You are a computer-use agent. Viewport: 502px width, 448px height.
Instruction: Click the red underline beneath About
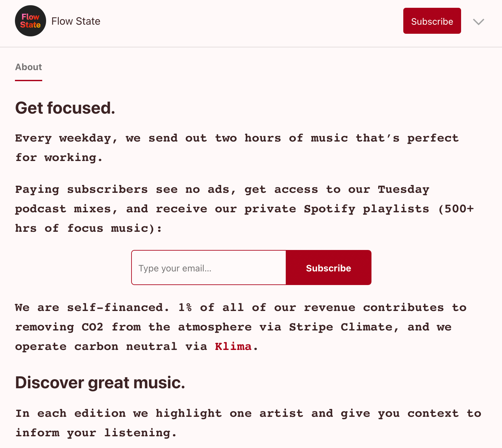click(28, 80)
